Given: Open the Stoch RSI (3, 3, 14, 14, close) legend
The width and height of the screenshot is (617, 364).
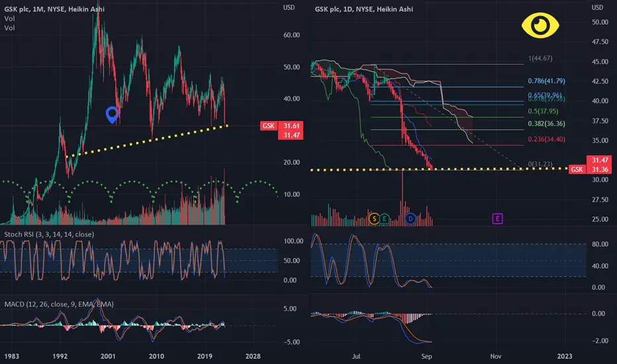Looking at the screenshot, I should [49, 234].
